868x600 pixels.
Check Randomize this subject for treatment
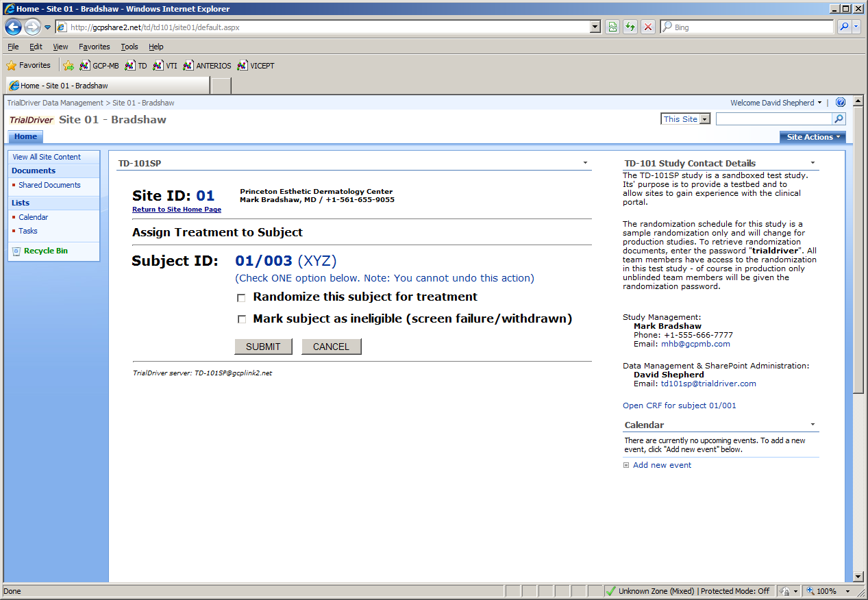(x=241, y=298)
